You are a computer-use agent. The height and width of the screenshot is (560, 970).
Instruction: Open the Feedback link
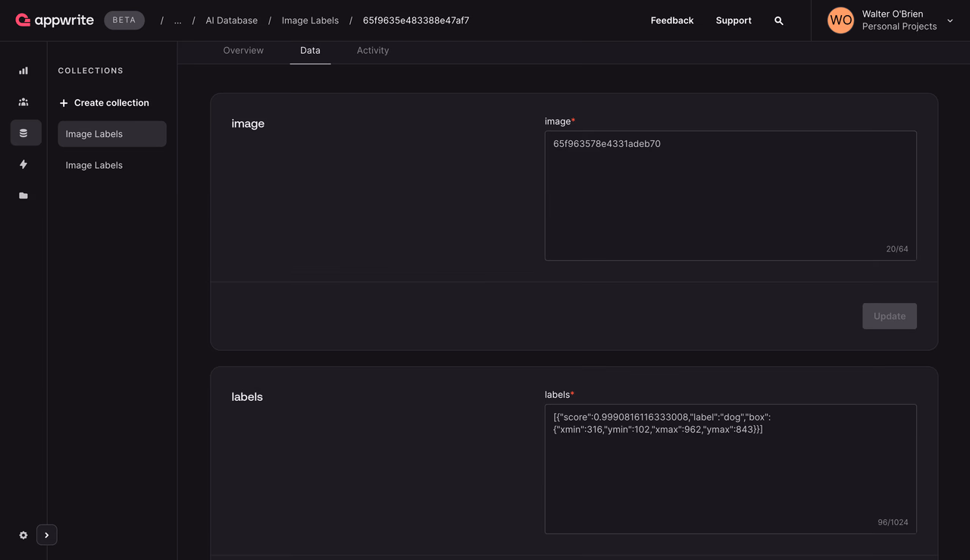(x=672, y=20)
